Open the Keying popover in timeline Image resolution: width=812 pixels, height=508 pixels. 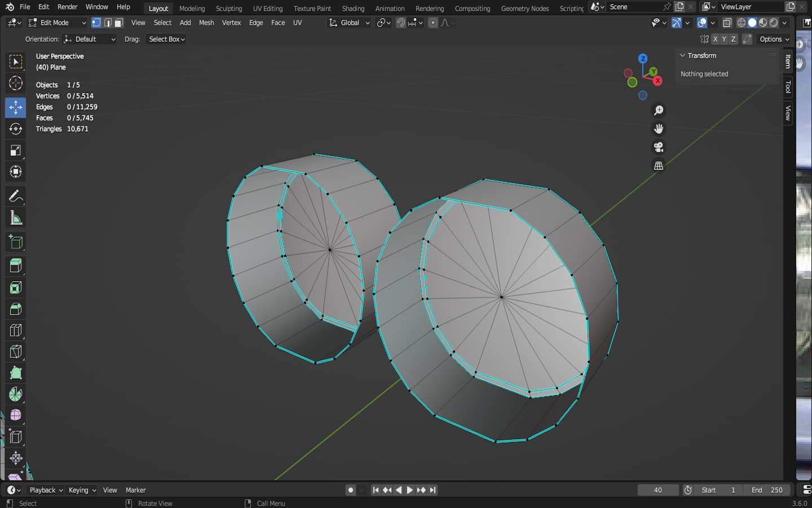82,490
